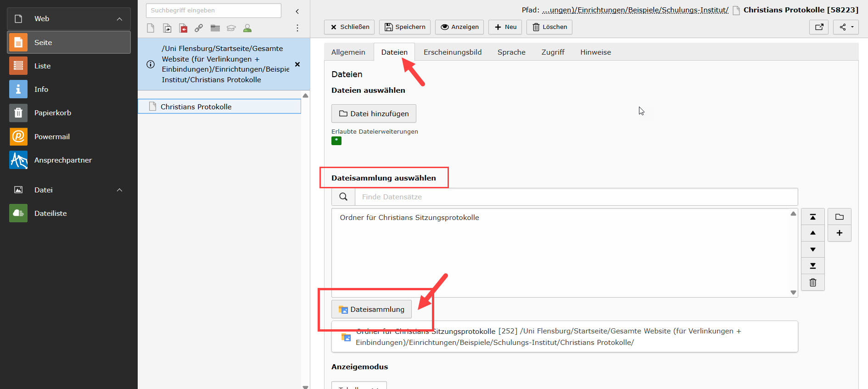Switch to the Zugriff tab
This screenshot has width=868, height=389.
[553, 52]
